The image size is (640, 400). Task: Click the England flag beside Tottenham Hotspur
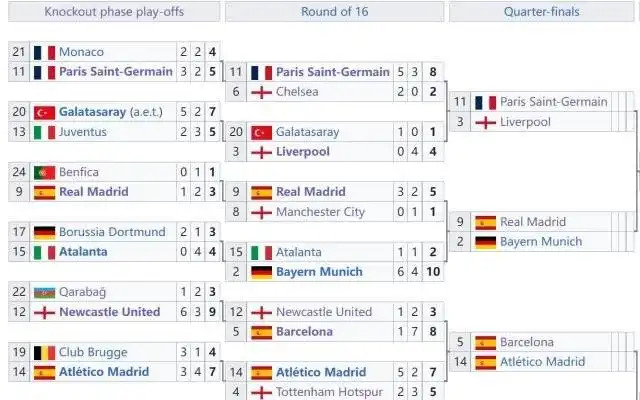(261, 392)
